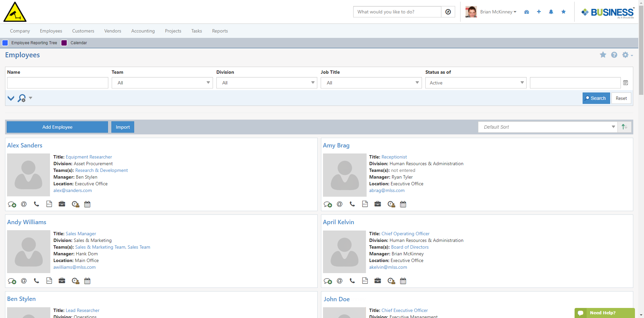
Task: Toggle the sort direction arrows
Action: [x=625, y=127]
